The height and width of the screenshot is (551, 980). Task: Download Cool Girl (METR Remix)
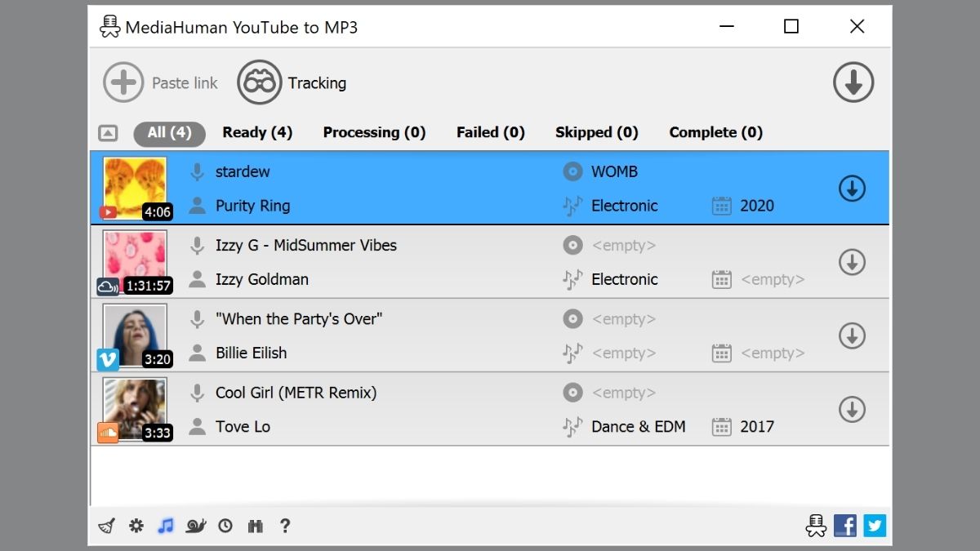(x=852, y=409)
